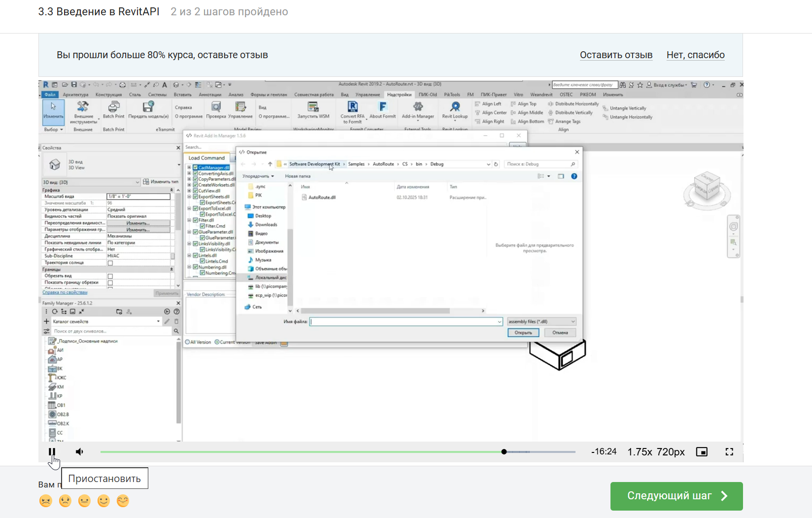Select the Current Version radio button

click(217, 342)
